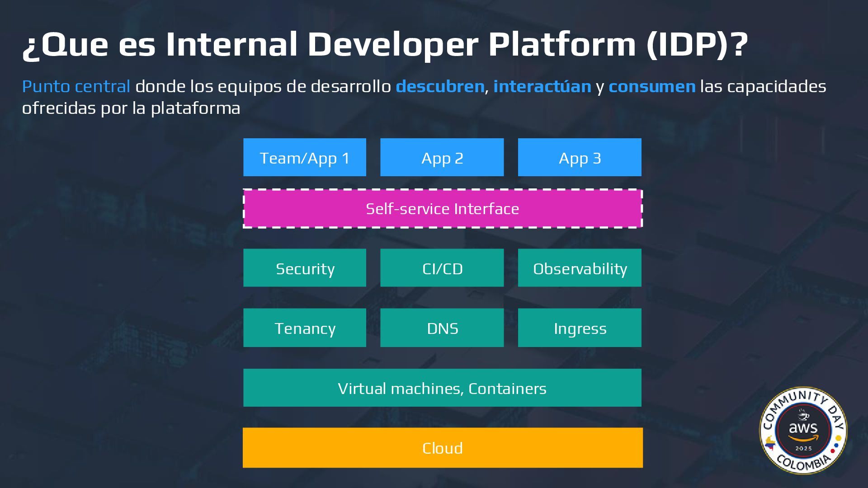Click the text 'ofrecidas por la plataforma'
Screen dimensions: 868x488
point(131,108)
